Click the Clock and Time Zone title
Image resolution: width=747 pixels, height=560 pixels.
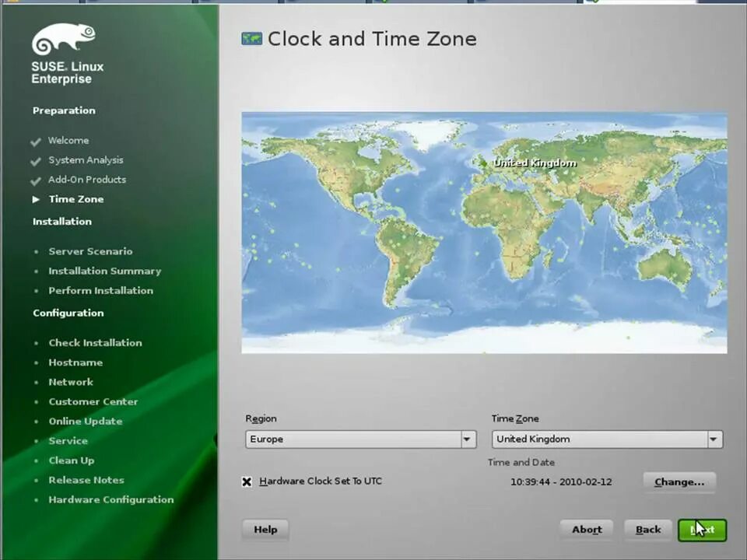click(x=372, y=39)
